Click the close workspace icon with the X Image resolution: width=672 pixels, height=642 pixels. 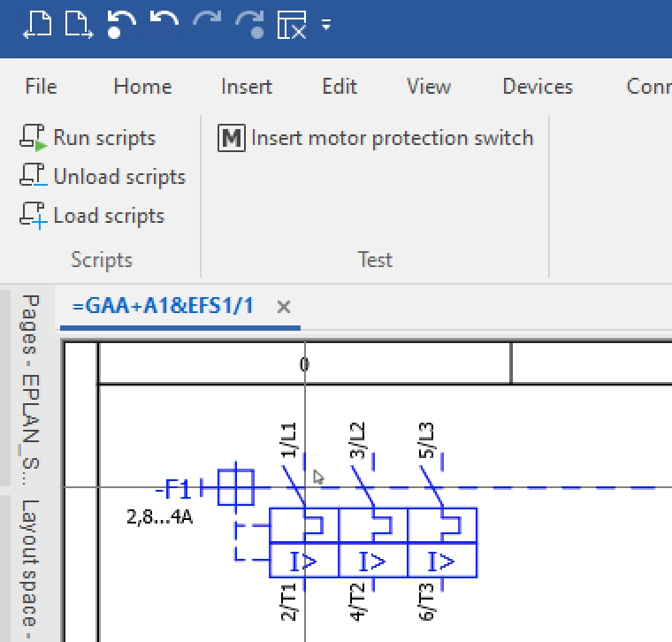(x=292, y=25)
